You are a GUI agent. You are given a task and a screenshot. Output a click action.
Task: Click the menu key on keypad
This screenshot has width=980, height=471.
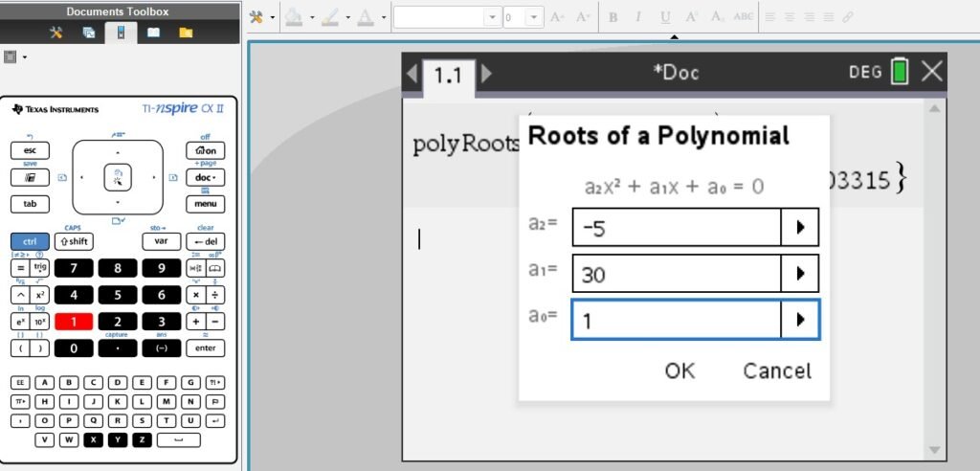(206, 204)
